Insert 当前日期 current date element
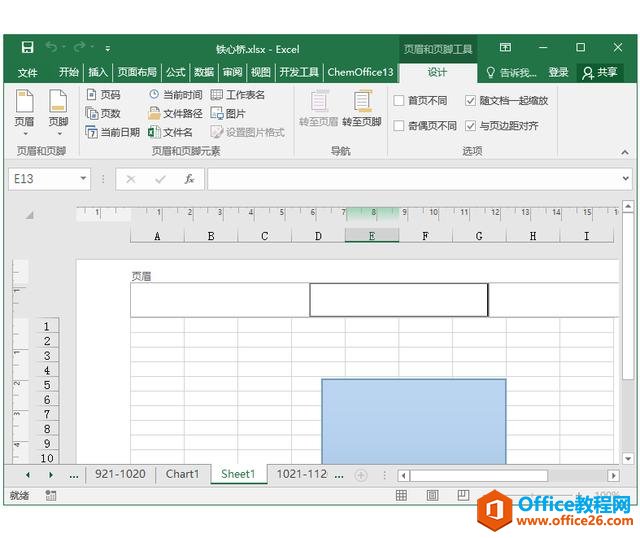The image size is (640, 538). 113,132
